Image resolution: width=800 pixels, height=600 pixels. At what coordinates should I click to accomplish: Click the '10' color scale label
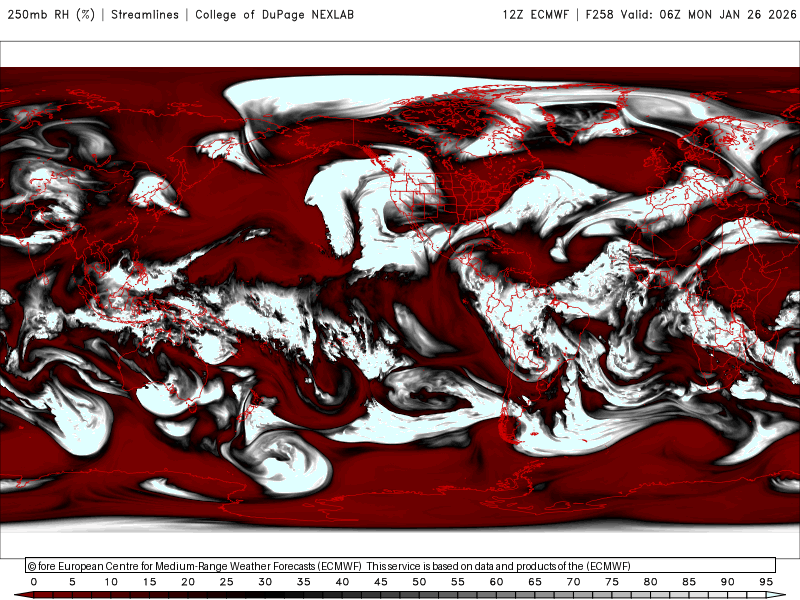tap(111, 582)
